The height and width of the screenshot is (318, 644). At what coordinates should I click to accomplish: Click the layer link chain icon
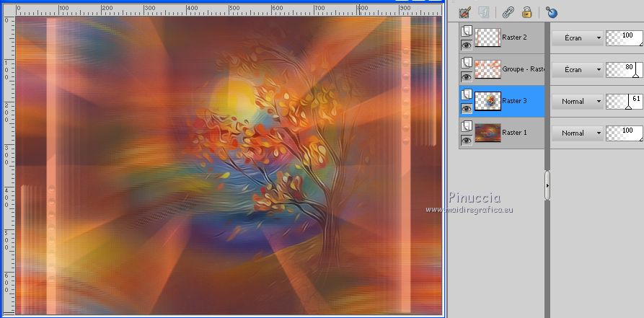tap(508, 12)
